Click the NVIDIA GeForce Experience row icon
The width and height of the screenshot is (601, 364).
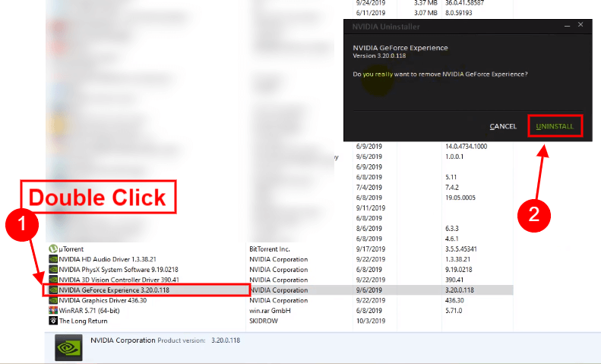point(53,290)
